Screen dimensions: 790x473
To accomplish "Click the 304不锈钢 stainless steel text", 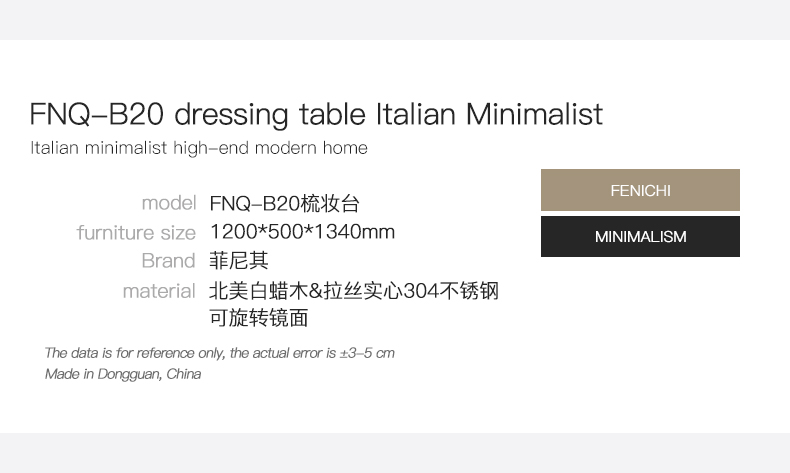I will [451, 291].
